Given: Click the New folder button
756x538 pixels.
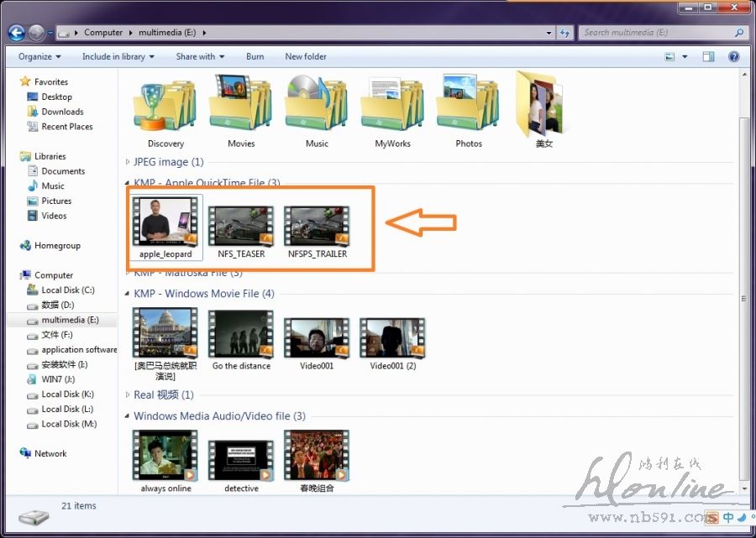Looking at the screenshot, I should [x=306, y=57].
